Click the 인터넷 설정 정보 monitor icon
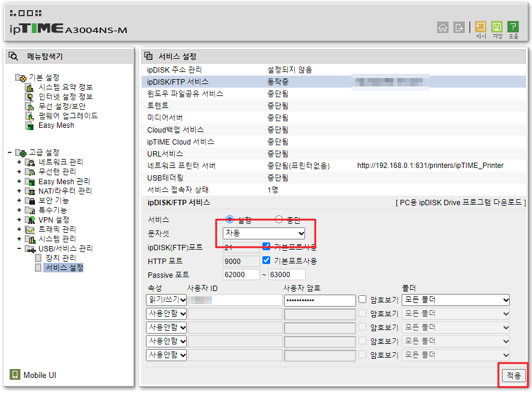532x393 pixels. [x=30, y=97]
